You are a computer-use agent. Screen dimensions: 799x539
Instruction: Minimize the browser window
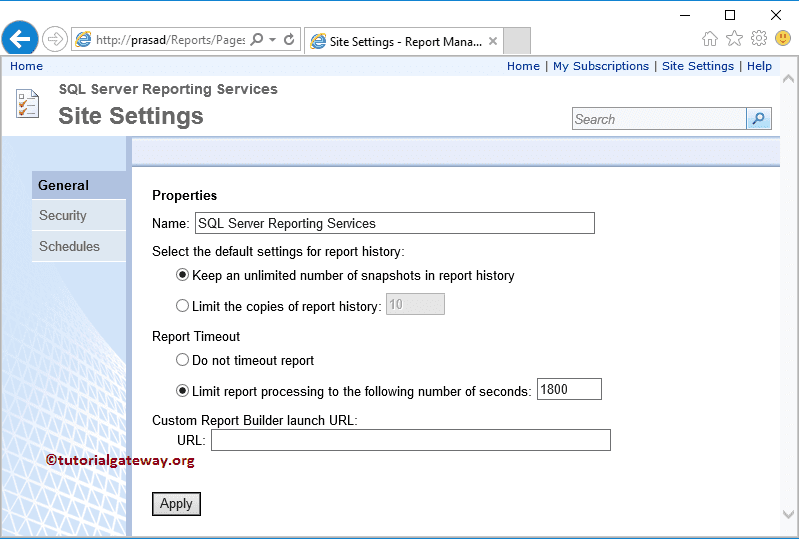coord(685,15)
